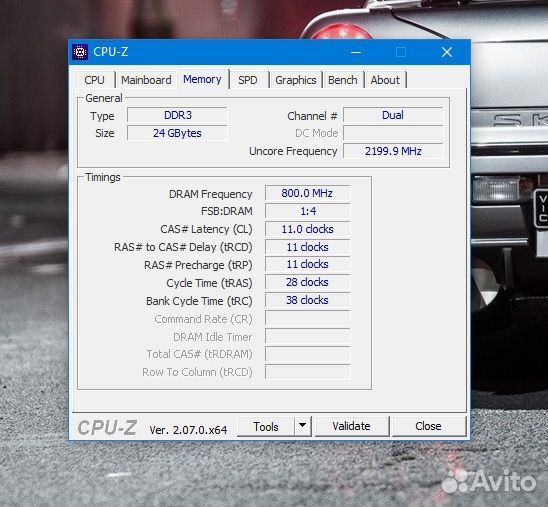
Task: Close the CPU-Z window with X
Action: click(x=447, y=52)
